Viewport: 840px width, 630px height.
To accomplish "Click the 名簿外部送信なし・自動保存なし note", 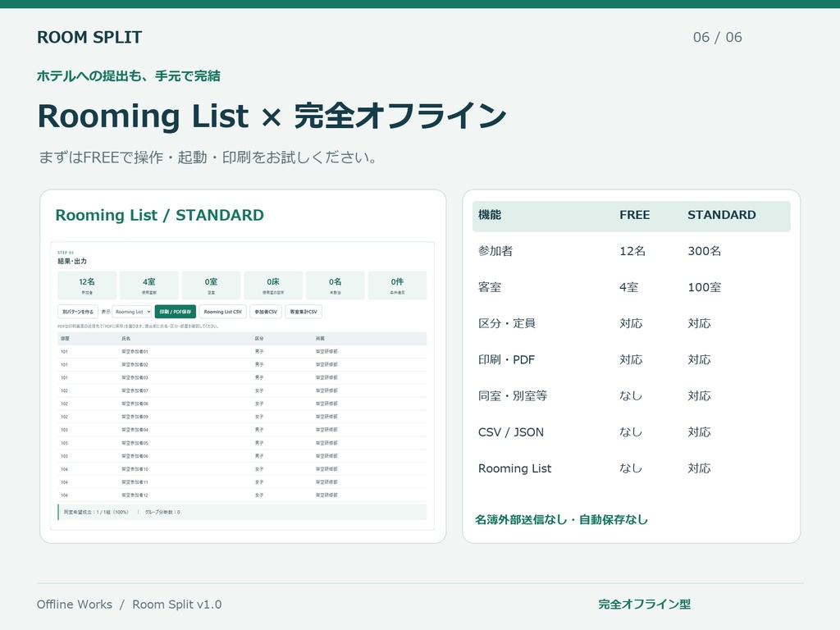I will coord(561,519).
